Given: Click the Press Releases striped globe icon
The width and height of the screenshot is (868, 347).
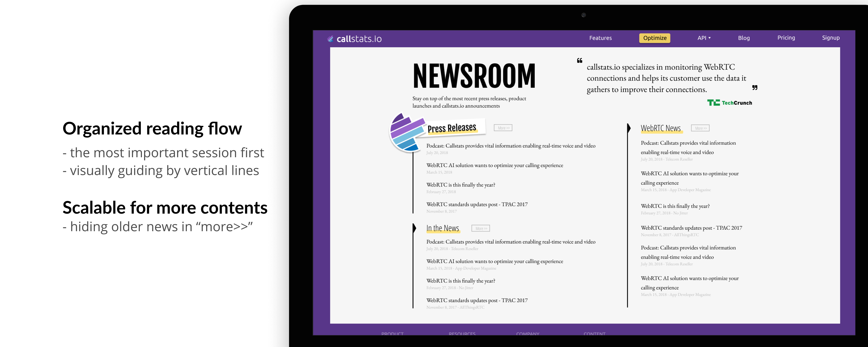Looking at the screenshot, I should tap(407, 132).
